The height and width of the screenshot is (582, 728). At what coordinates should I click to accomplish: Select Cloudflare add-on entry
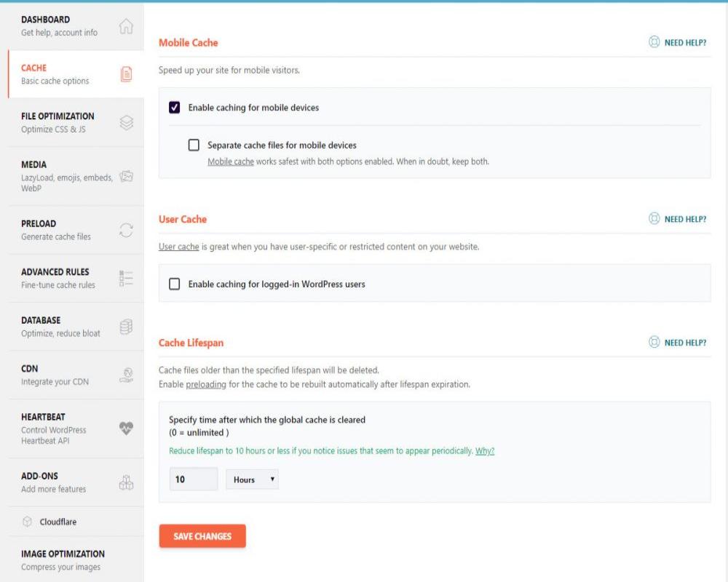76,521
